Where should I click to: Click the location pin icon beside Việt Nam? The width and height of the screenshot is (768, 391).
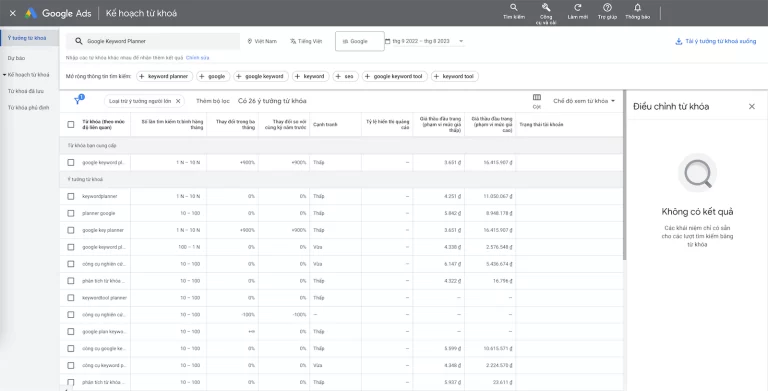(x=249, y=41)
